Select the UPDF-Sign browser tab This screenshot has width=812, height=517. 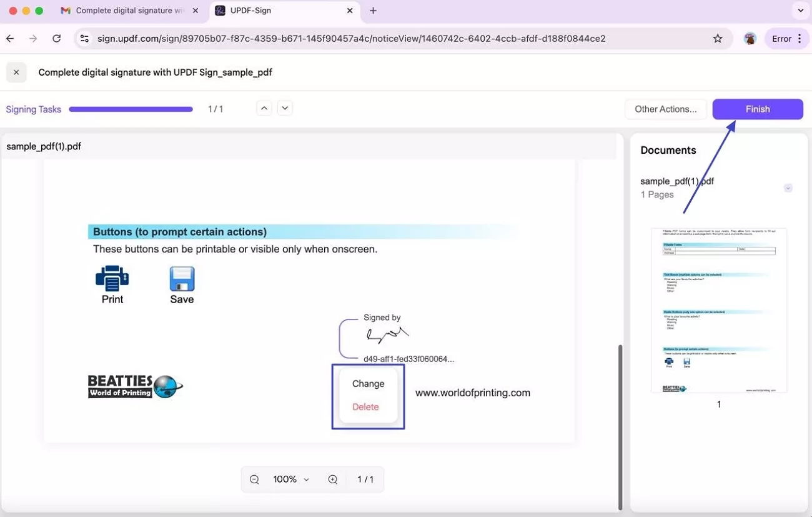(284, 11)
